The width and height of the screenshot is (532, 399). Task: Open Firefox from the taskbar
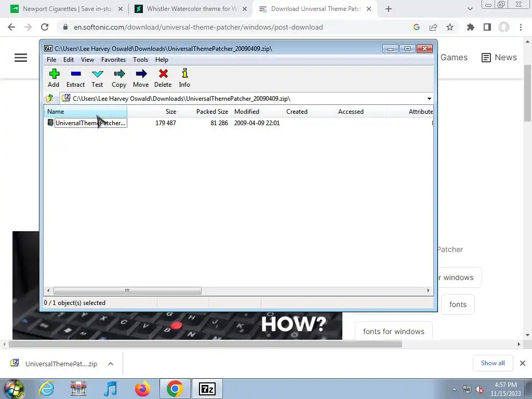pyautogui.click(x=142, y=389)
